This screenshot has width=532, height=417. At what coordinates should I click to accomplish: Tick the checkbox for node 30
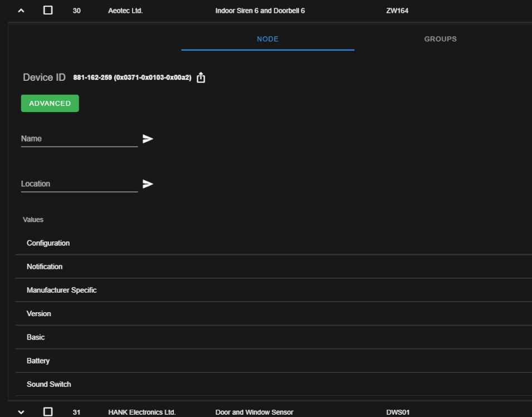(x=48, y=10)
